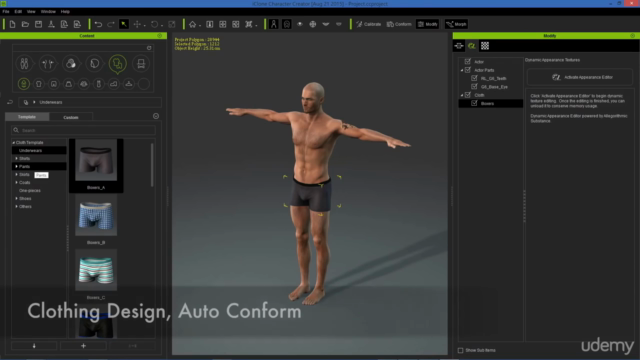Click the full body camera view icon

click(x=273, y=24)
